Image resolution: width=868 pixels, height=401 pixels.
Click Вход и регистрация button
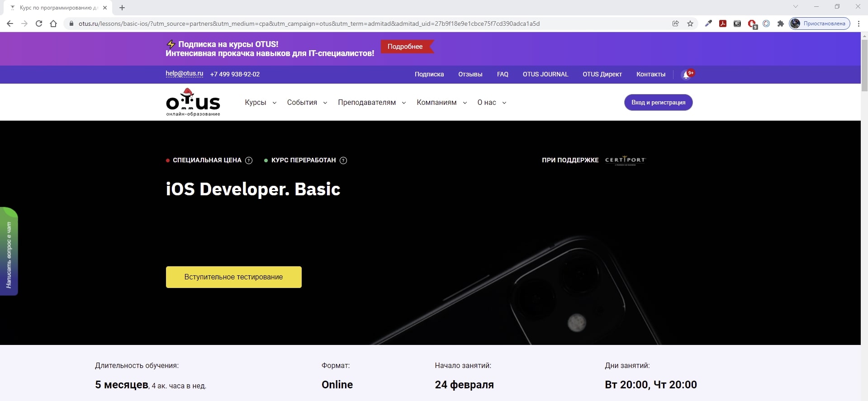click(659, 102)
